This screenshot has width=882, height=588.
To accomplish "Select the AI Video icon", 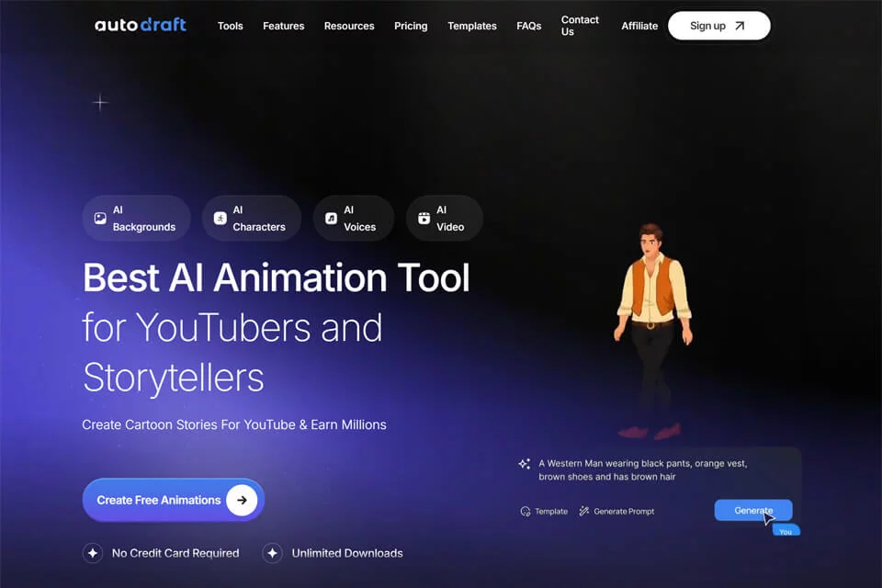I will click(424, 219).
